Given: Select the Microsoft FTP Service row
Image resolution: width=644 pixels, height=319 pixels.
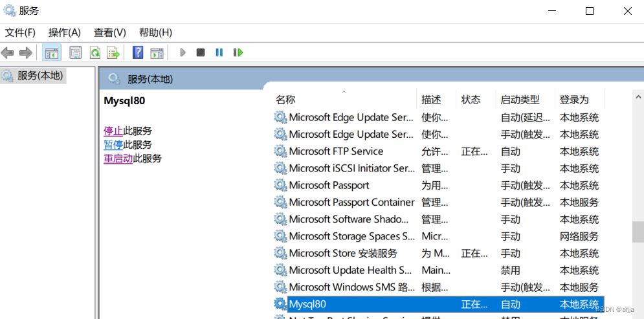Looking at the screenshot, I should [438, 151].
